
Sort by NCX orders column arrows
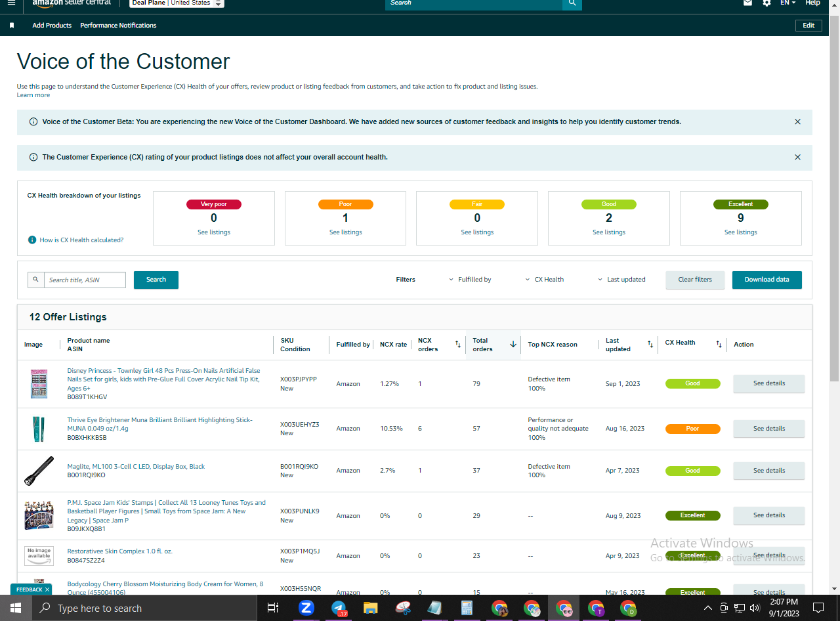(x=457, y=345)
